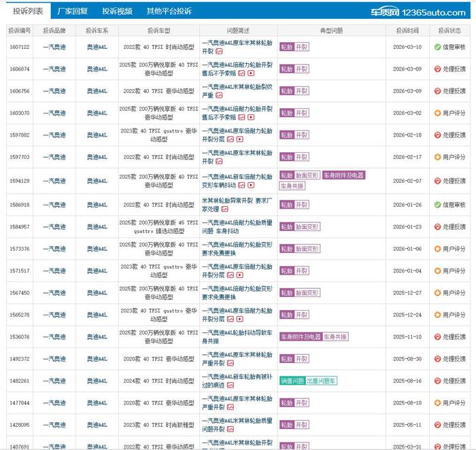Viewport: 476px width, 450px height.
Task: Click 一汽奥迪 brand link in row 1567450
Action: (54, 293)
